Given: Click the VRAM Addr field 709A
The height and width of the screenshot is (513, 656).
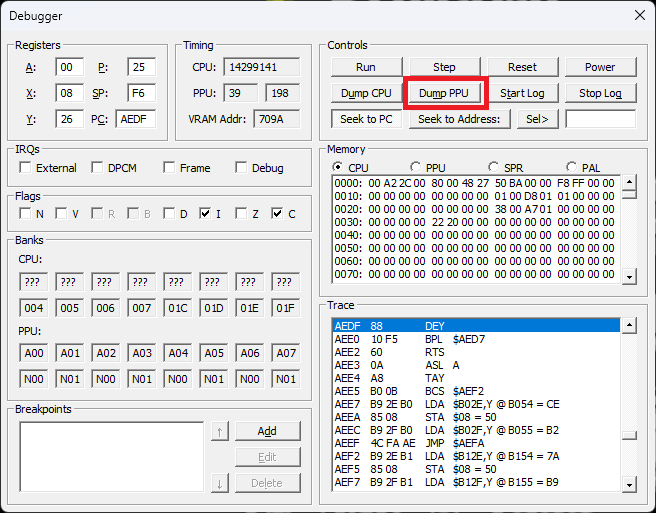Looking at the screenshot, I should click(277, 119).
